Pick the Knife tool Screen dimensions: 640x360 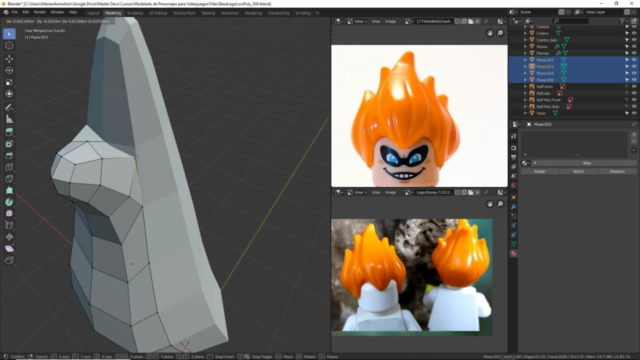[x=9, y=179]
